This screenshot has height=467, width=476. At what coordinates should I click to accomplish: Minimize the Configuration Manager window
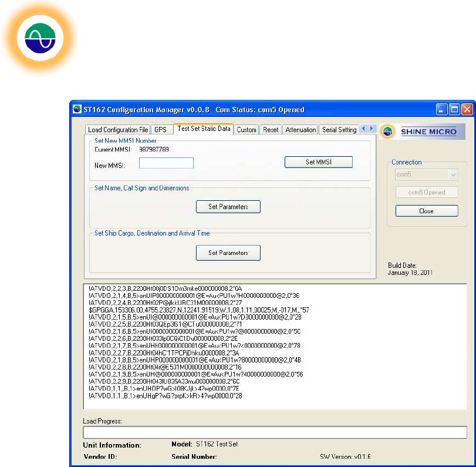[x=442, y=109]
